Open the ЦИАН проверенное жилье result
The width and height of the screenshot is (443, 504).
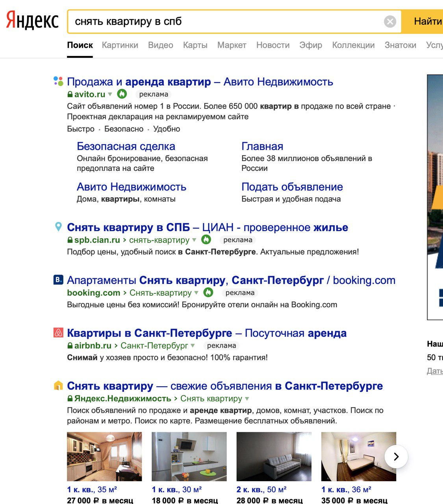pos(208,227)
